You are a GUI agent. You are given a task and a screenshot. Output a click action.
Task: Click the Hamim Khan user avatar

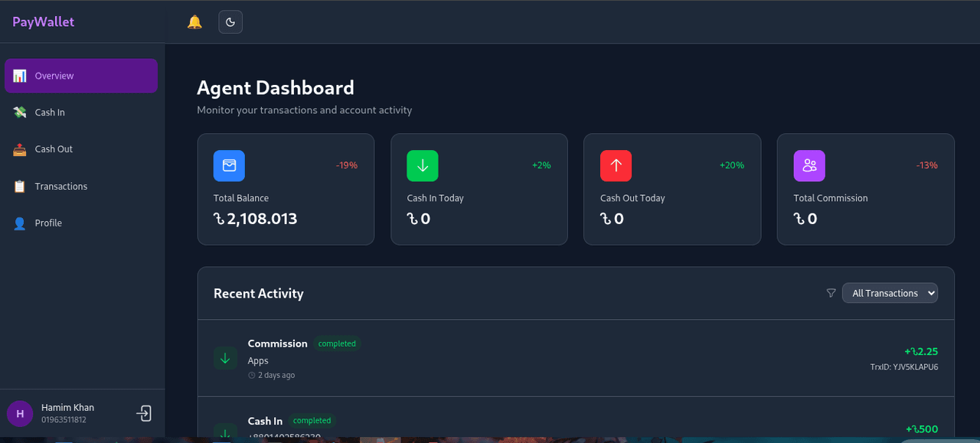point(20,414)
